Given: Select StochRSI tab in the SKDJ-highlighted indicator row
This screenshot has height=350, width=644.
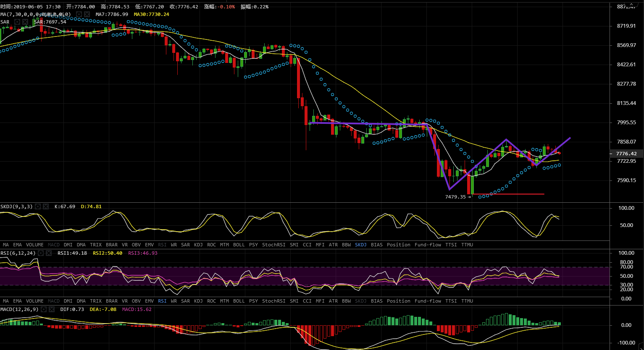Looking at the screenshot, I should [x=274, y=245].
